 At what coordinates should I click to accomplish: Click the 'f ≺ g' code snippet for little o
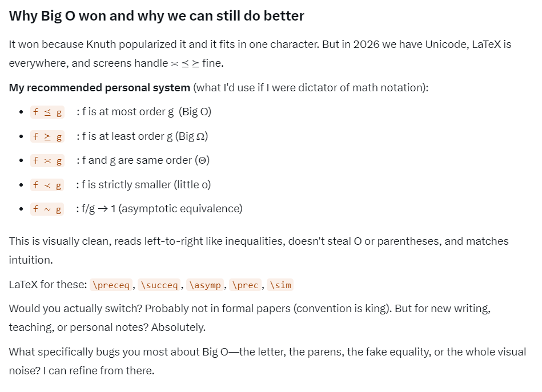pos(47,185)
